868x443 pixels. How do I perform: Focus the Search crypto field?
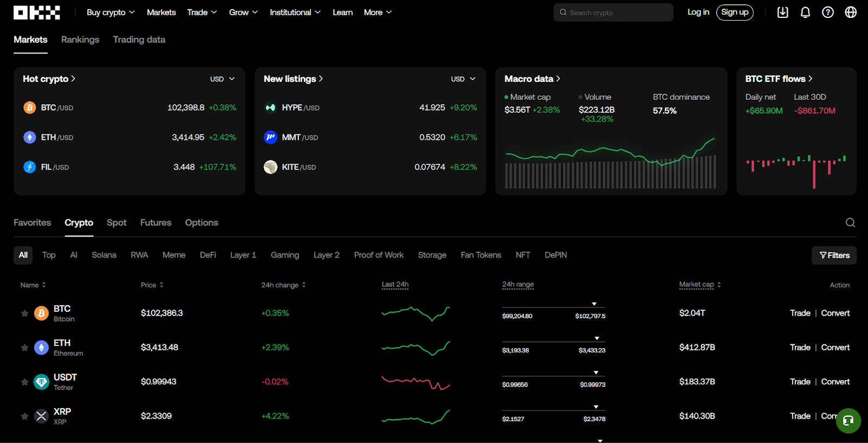click(x=613, y=12)
